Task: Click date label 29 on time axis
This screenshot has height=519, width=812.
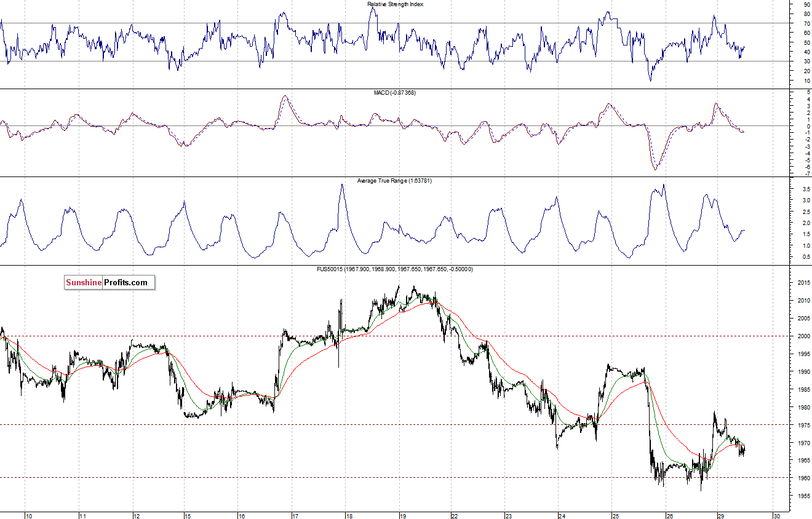Action: click(x=720, y=516)
